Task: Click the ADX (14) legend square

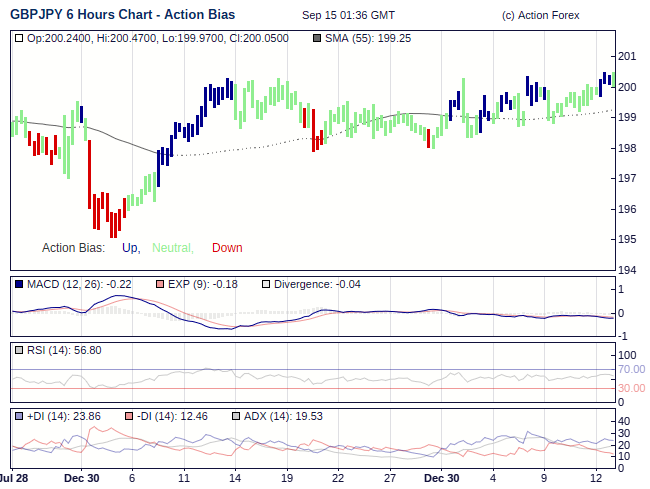Action: pos(236,416)
